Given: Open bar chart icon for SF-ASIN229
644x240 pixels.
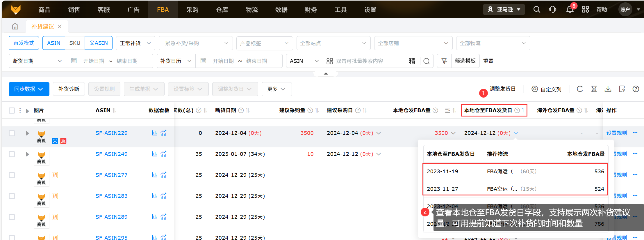Looking at the screenshot, I should pyautogui.click(x=155, y=133).
